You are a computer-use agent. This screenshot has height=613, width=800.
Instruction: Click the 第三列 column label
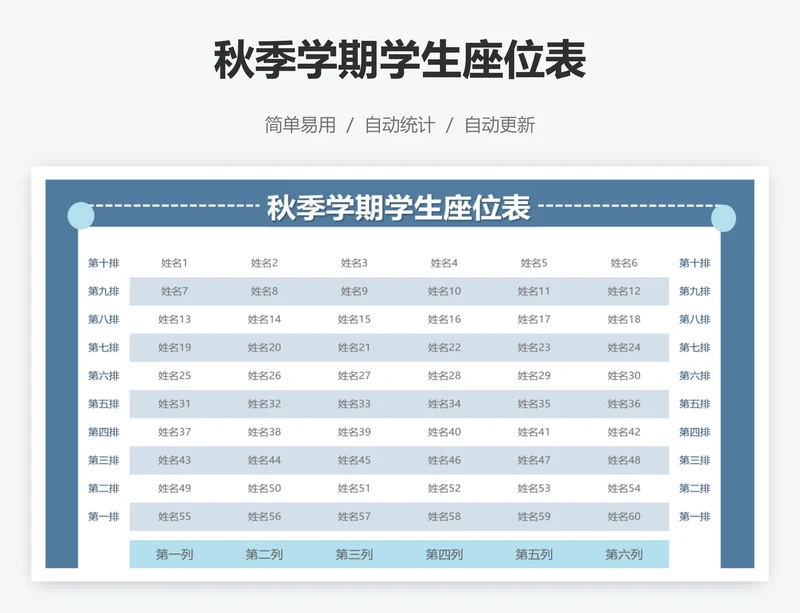354,554
